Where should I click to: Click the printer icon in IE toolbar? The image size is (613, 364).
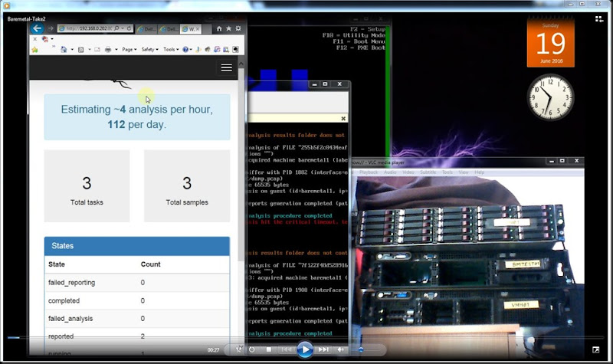tap(107, 49)
